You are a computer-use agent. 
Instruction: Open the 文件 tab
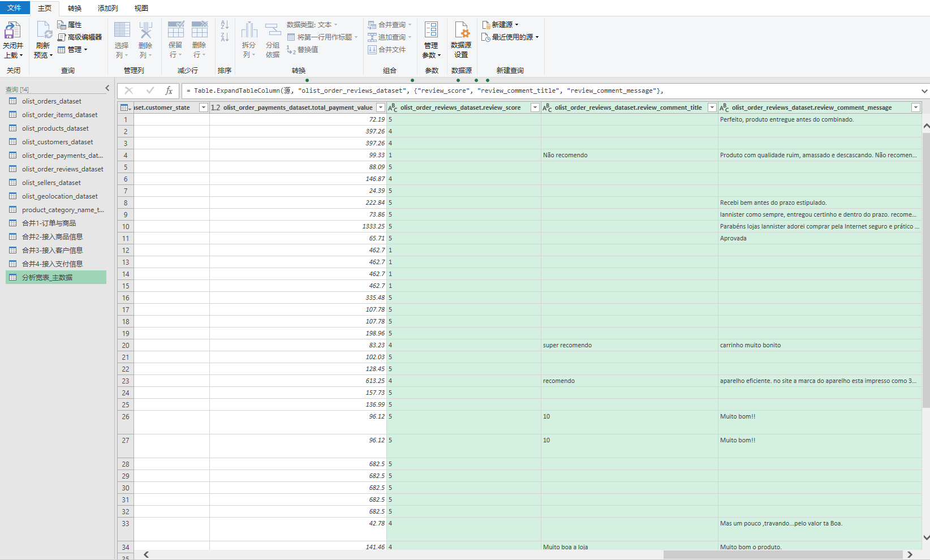[x=14, y=8]
